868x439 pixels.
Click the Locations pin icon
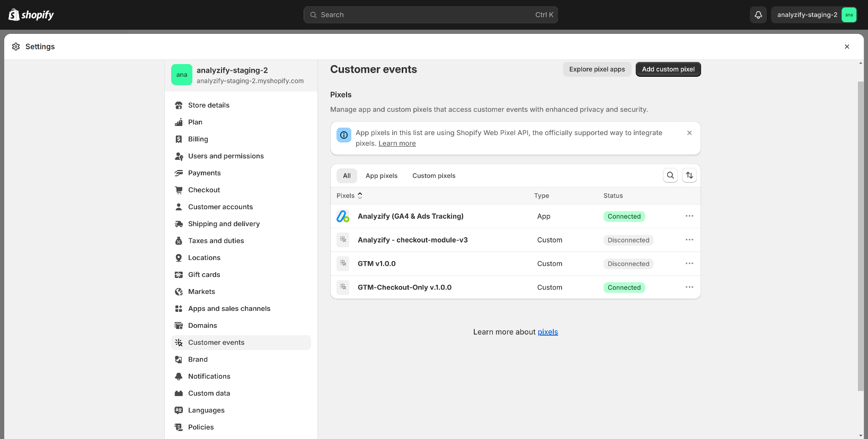[179, 258]
